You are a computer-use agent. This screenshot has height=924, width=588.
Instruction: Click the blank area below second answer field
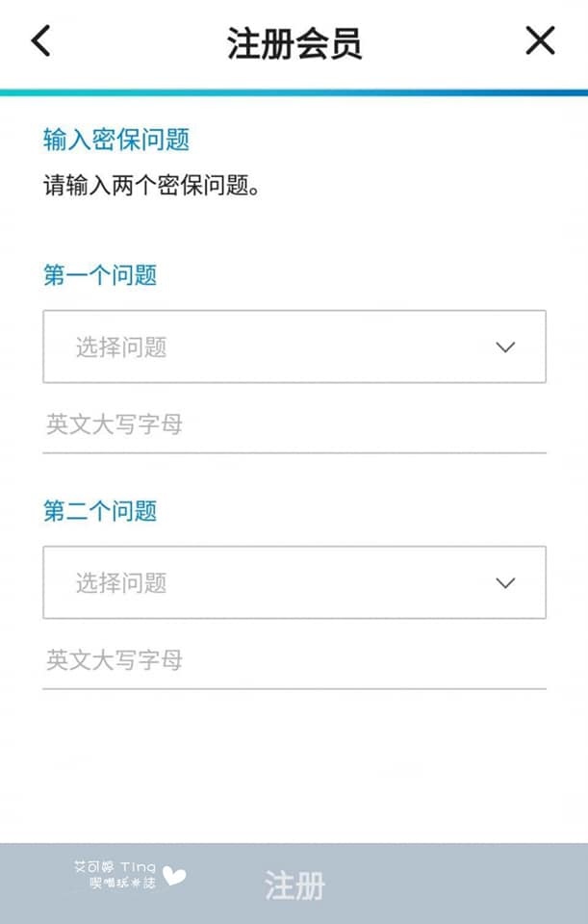click(294, 765)
